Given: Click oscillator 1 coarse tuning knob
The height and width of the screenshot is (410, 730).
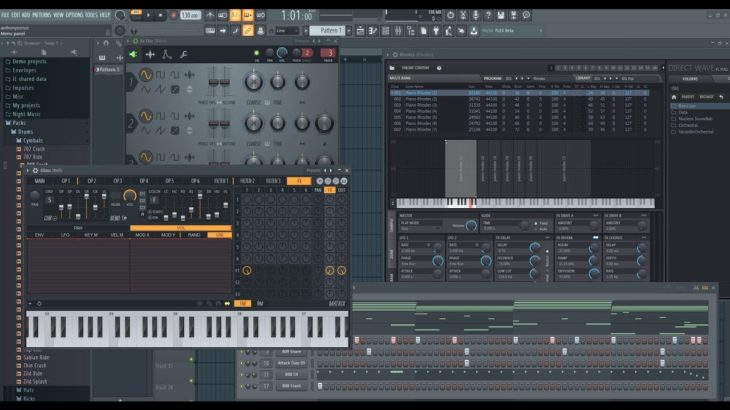Looking at the screenshot, I should (253, 82).
